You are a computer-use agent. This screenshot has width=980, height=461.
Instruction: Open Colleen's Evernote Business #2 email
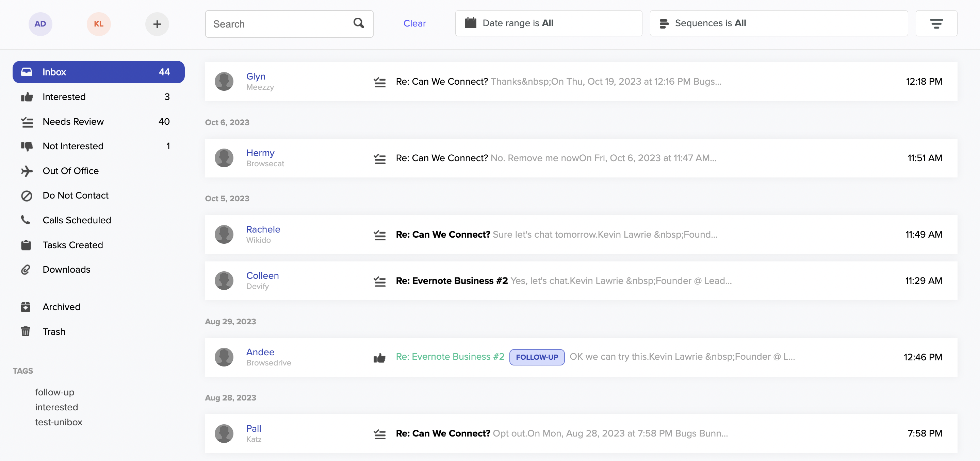581,281
